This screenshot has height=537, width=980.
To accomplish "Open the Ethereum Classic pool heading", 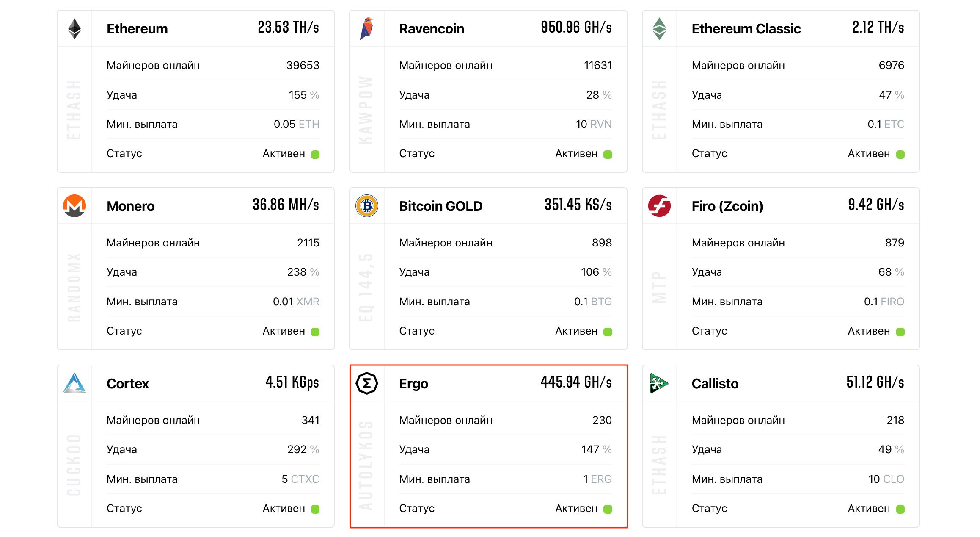I will [746, 29].
